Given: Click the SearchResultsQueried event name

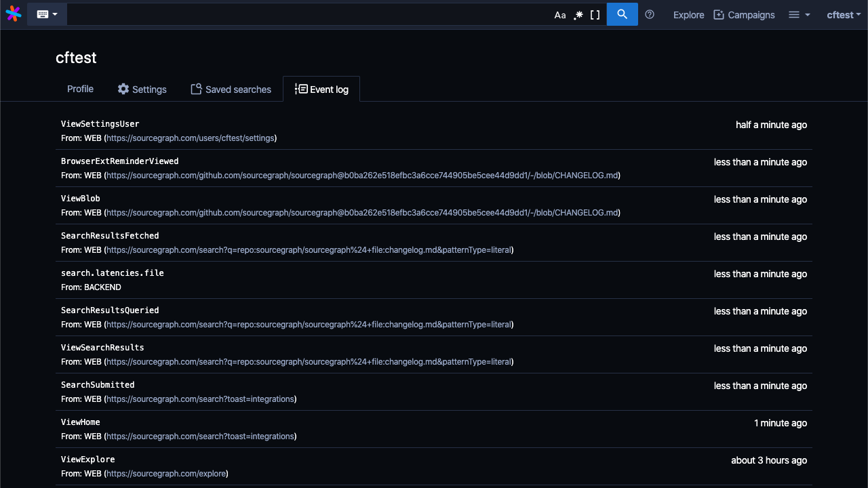Looking at the screenshot, I should [110, 310].
